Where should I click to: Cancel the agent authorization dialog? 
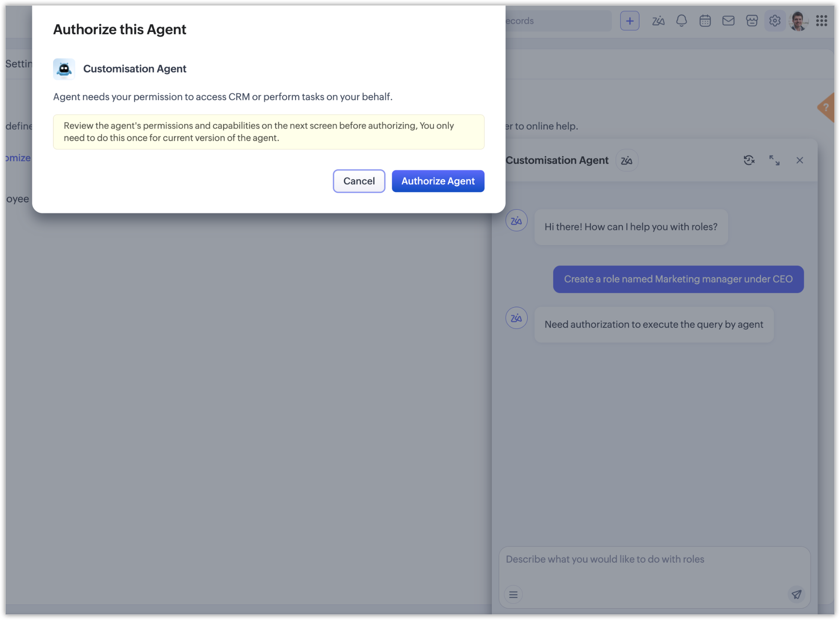tap(359, 181)
